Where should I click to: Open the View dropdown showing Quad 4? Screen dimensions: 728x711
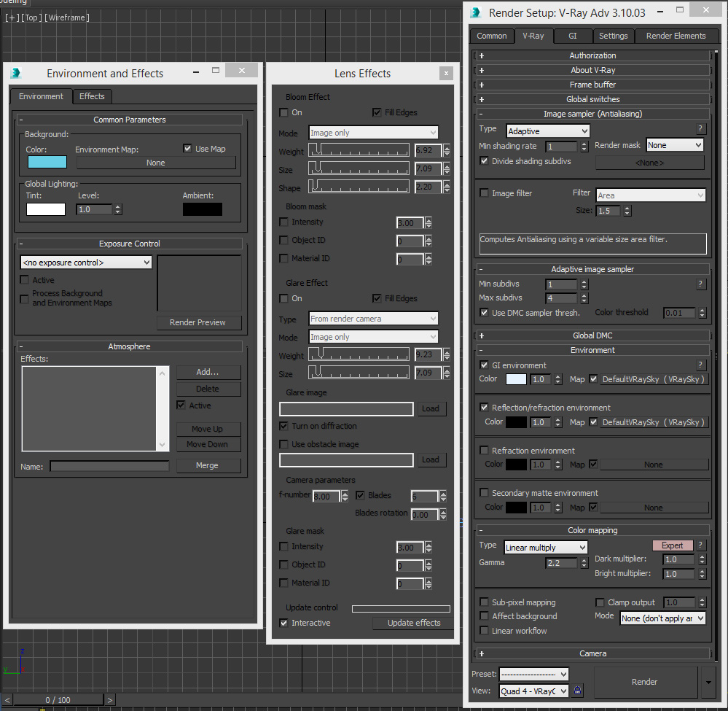(x=534, y=691)
